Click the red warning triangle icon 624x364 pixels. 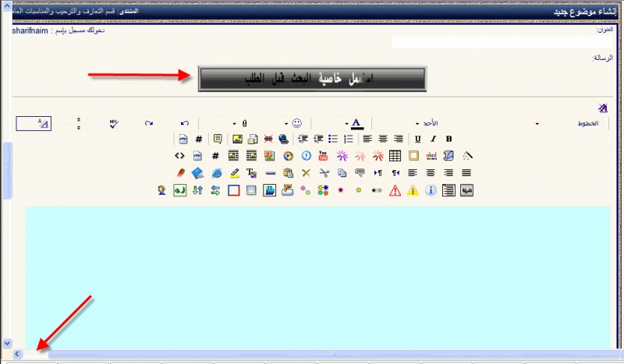coord(395,190)
